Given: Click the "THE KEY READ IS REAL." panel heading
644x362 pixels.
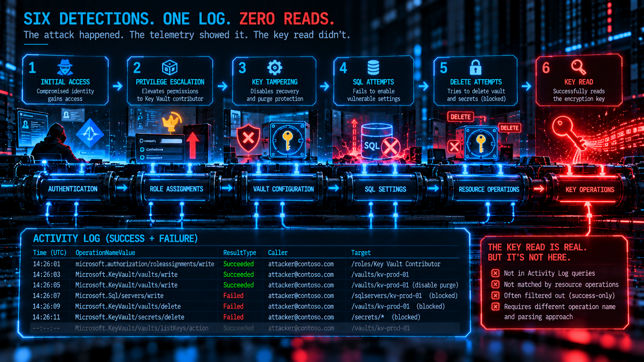Looking at the screenshot, I should point(537,247).
